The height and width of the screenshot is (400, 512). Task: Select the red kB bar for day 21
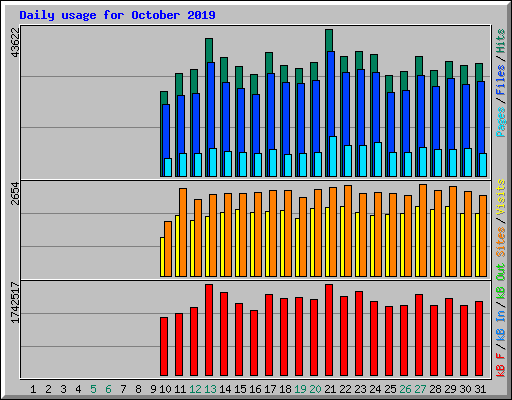329,330
